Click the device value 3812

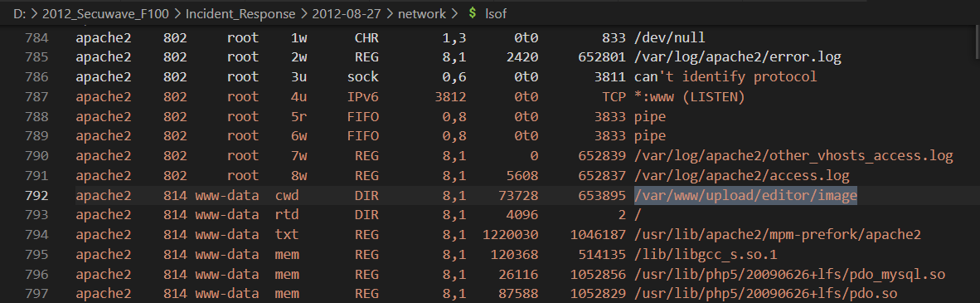point(451,97)
